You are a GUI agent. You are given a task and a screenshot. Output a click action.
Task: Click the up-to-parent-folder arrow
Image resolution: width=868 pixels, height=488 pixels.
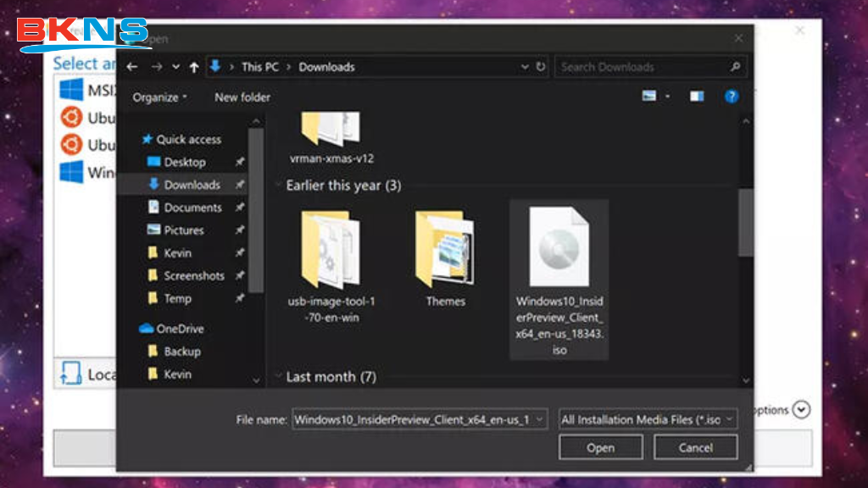point(194,66)
